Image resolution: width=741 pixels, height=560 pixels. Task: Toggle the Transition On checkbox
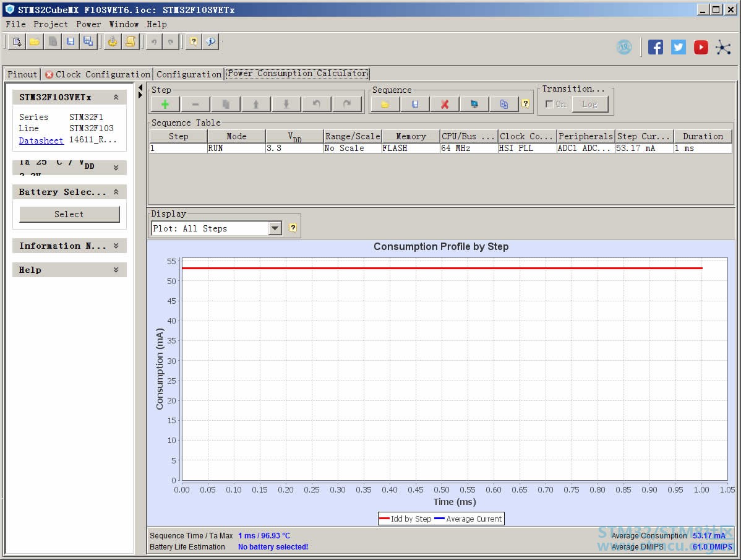tap(549, 104)
